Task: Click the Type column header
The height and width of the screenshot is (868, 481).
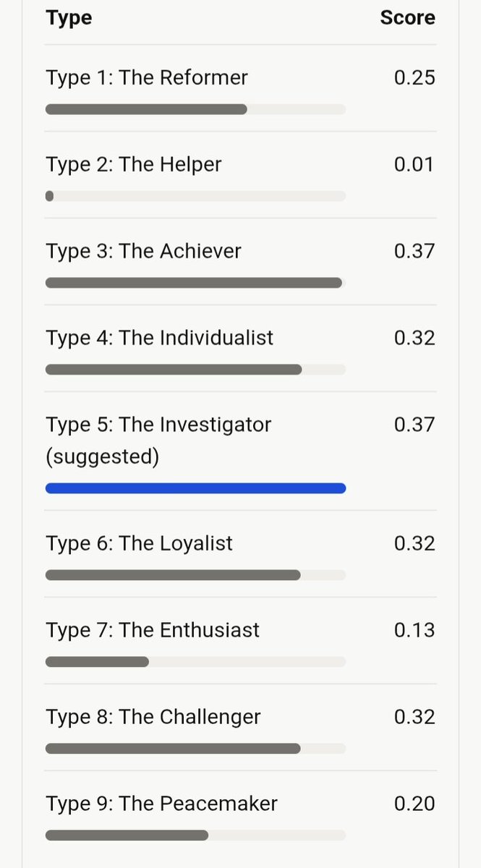Action: point(69,18)
